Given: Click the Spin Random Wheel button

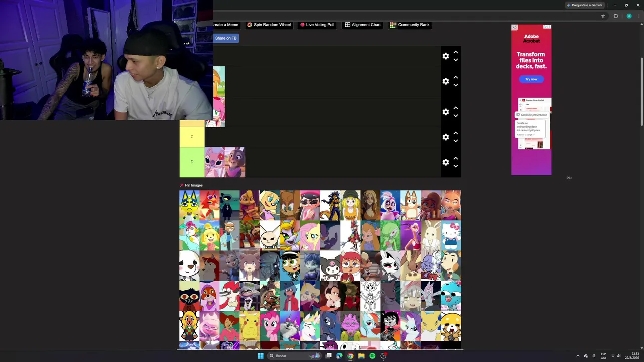Looking at the screenshot, I should pos(269,25).
